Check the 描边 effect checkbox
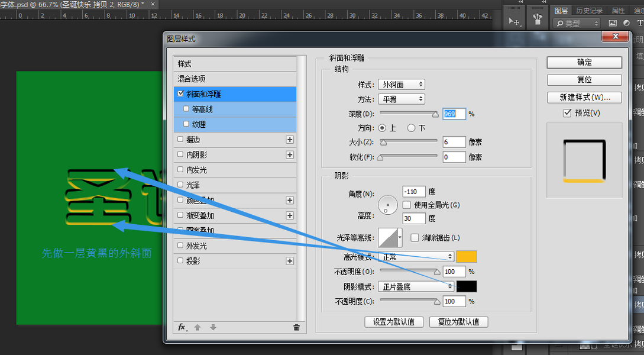Viewport: 644px width, 355px height. [x=180, y=139]
